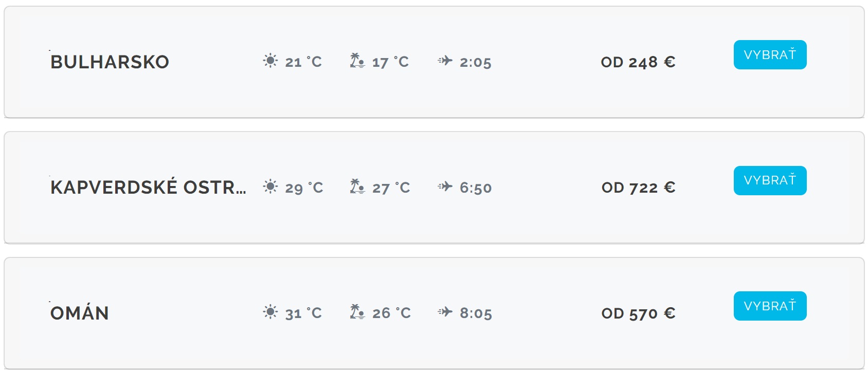Open the OMÁN destination title
The image size is (868, 373).
pyautogui.click(x=80, y=312)
